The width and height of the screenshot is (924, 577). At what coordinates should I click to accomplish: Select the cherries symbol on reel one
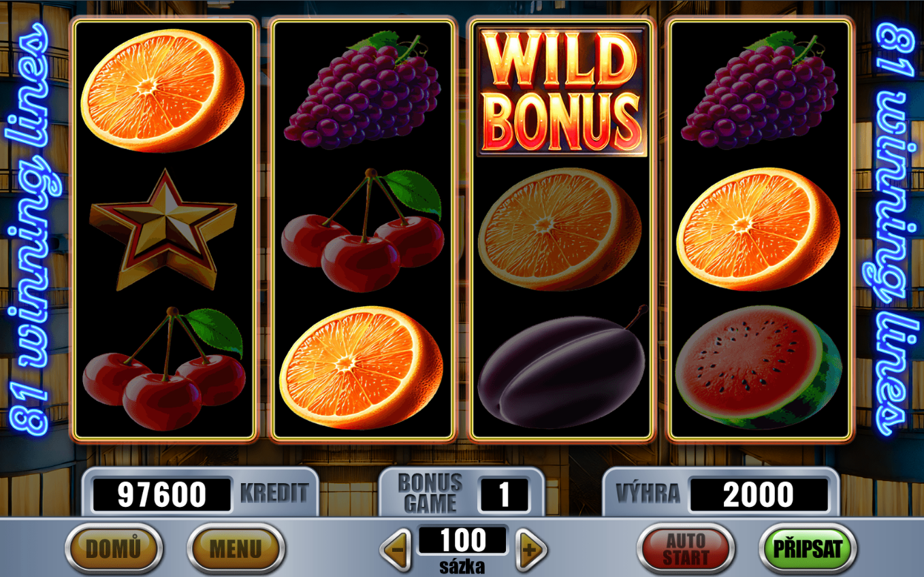pyautogui.click(x=163, y=368)
